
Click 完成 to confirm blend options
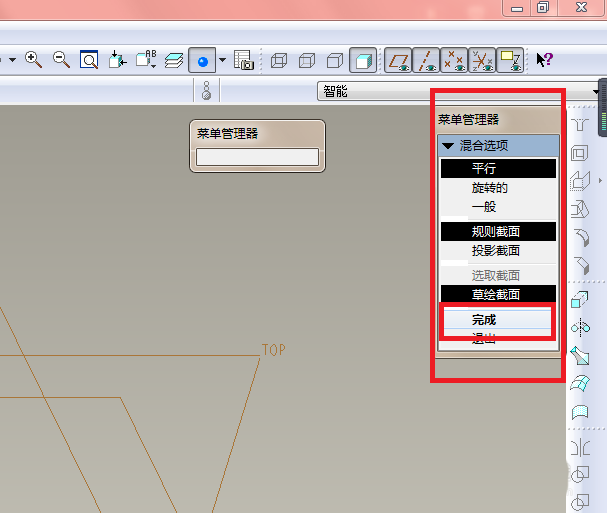pos(498,320)
